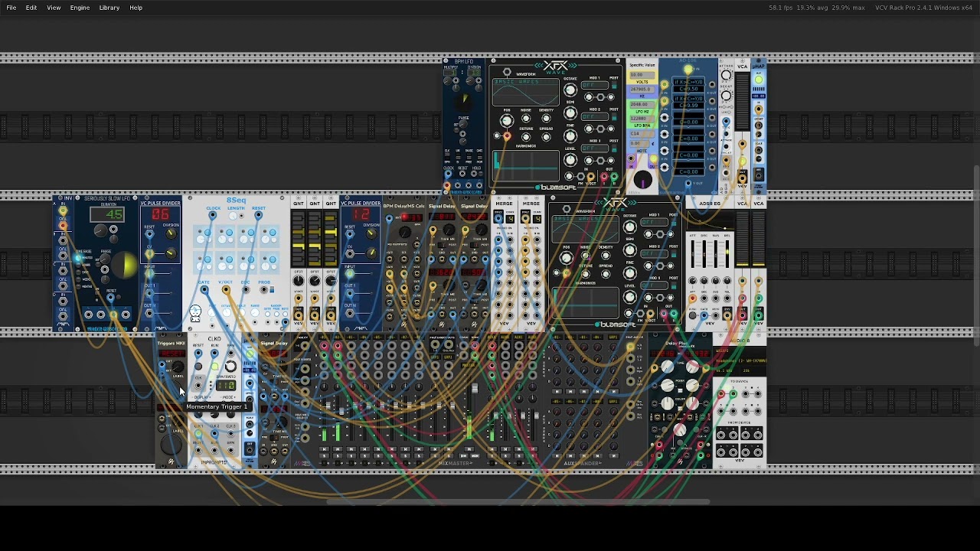Click the level slider on upper VCA module
The height and width of the screenshot is (551, 980).
pos(742,102)
